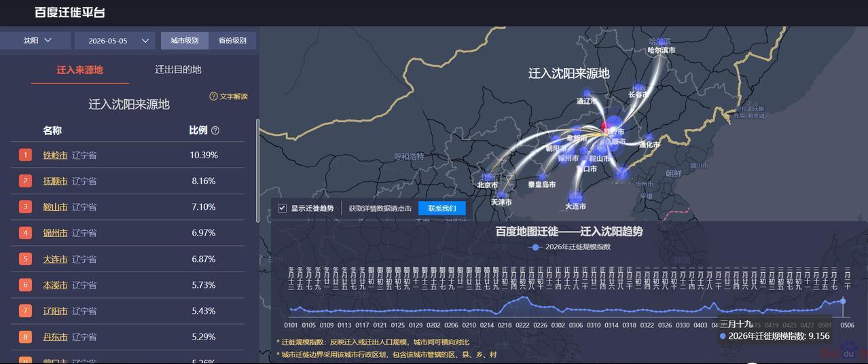The image size is (868, 364).
Task: Click the 8.16% ratio value
Action: pyautogui.click(x=204, y=181)
